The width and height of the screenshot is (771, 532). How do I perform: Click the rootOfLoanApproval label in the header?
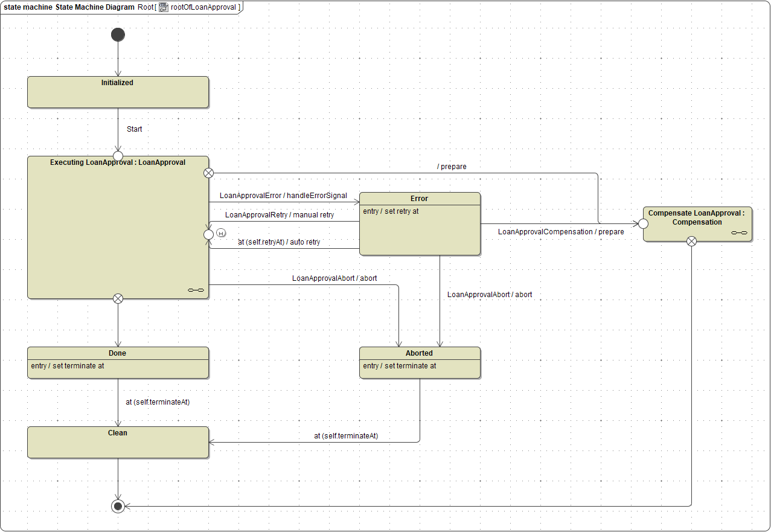click(x=203, y=7)
